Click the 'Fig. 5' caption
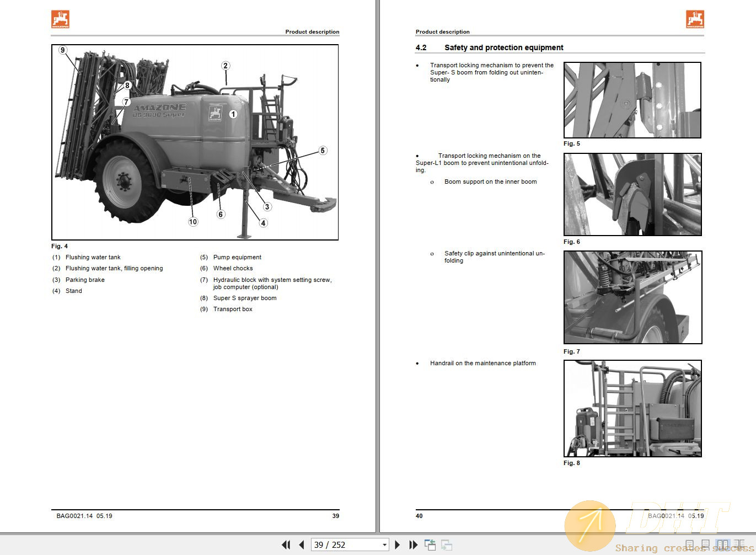The height and width of the screenshot is (555, 756). [572, 143]
